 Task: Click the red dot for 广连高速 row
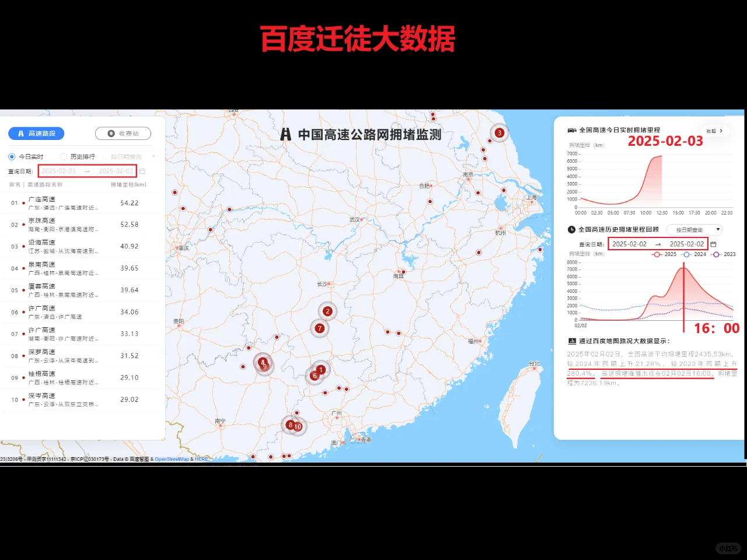pyautogui.click(x=23, y=203)
